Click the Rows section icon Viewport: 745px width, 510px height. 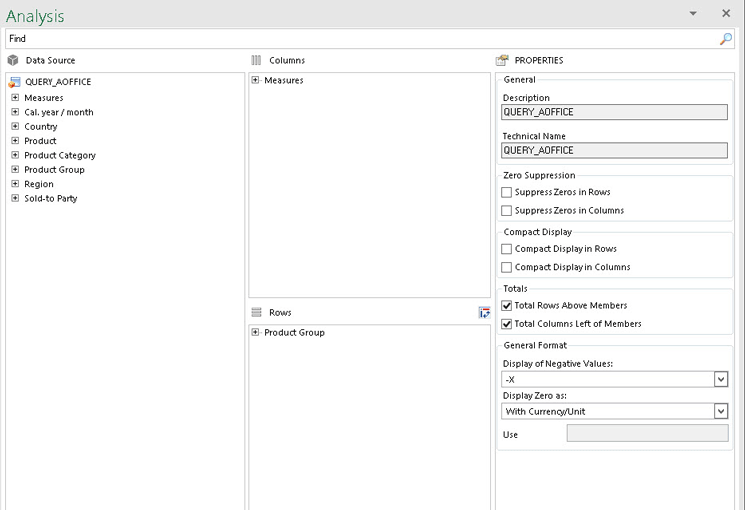[256, 312]
